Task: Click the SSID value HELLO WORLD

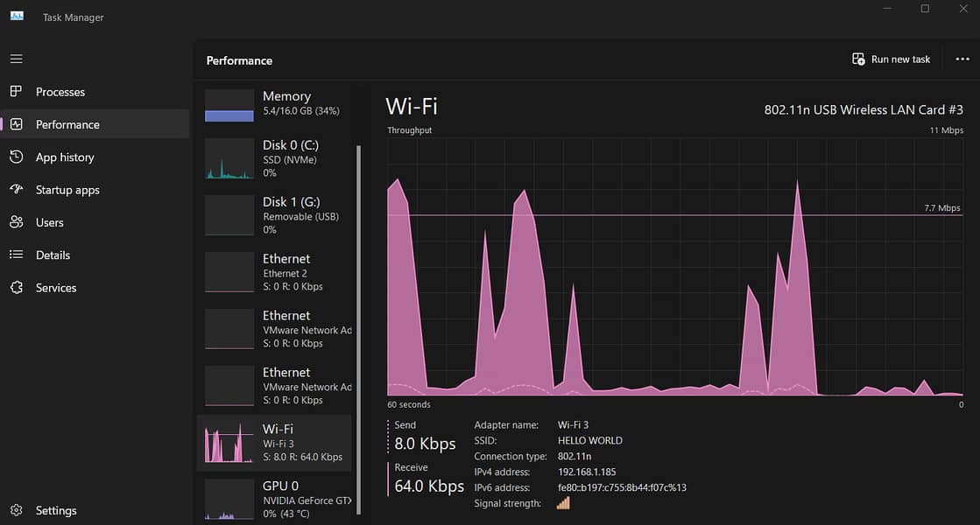Action: click(590, 440)
